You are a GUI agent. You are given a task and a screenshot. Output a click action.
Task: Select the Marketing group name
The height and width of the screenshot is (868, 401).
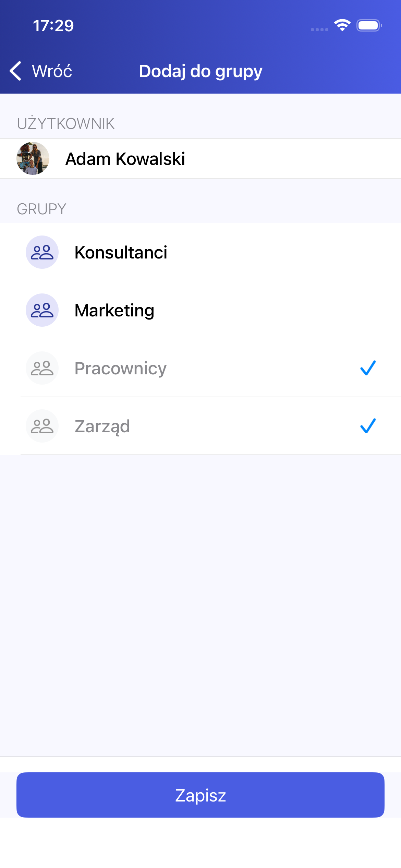pyautogui.click(x=114, y=311)
